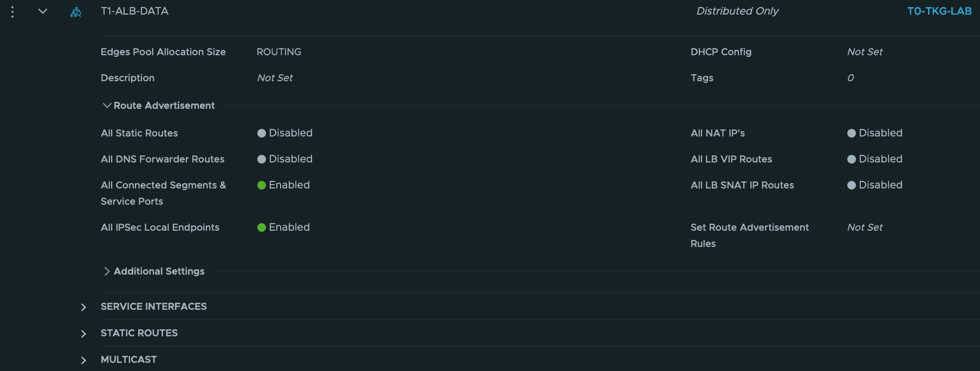Collapse the T1-ALB-DATA gateway details

point(43,11)
